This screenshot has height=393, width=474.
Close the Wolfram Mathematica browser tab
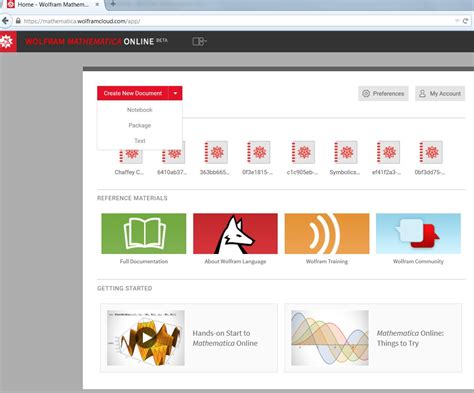pyautogui.click(x=97, y=5)
